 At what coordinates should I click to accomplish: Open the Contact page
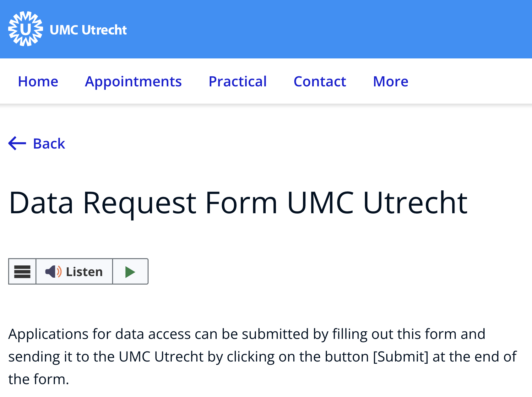(319, 81)
